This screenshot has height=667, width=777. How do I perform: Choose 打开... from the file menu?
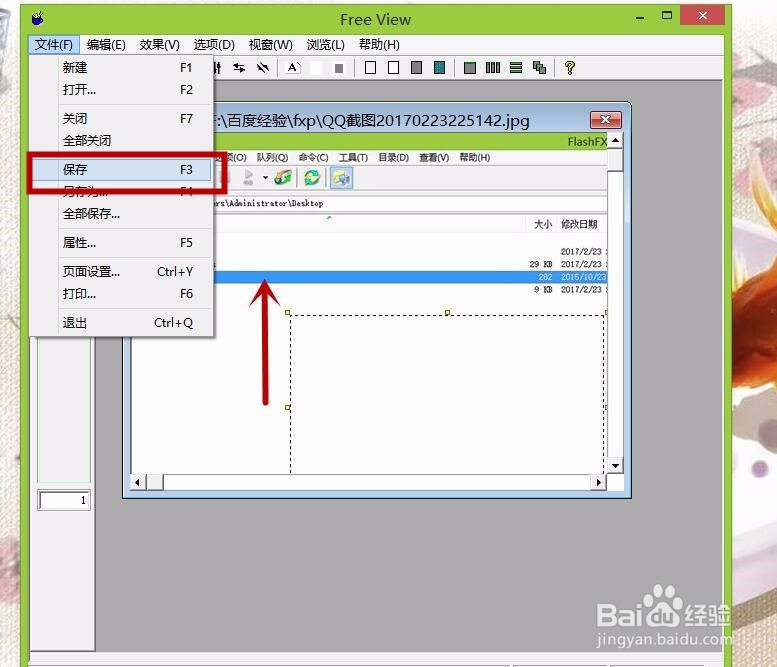pyautogui.click(x=121, y=90)
